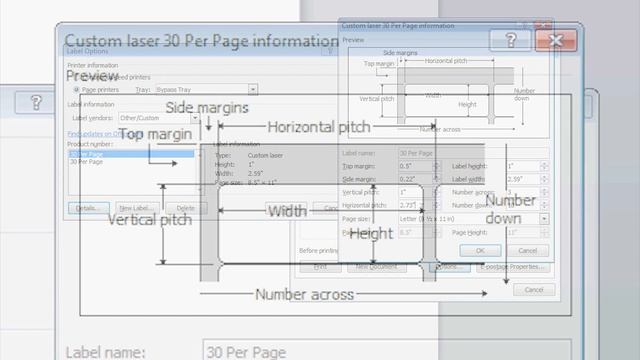Click the Page Height value field
Image resolution: width=640 pixels, height=360 pixels.
coord(523,232)
